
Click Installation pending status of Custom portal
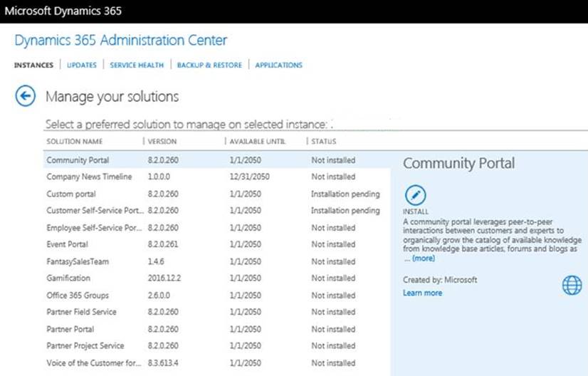tap(345, 194)
